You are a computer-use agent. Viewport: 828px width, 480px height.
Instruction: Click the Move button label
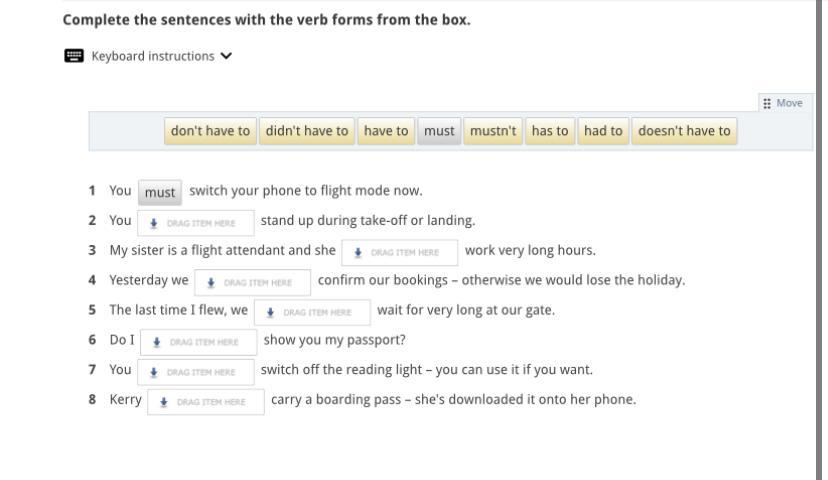[x=789, y=103]
